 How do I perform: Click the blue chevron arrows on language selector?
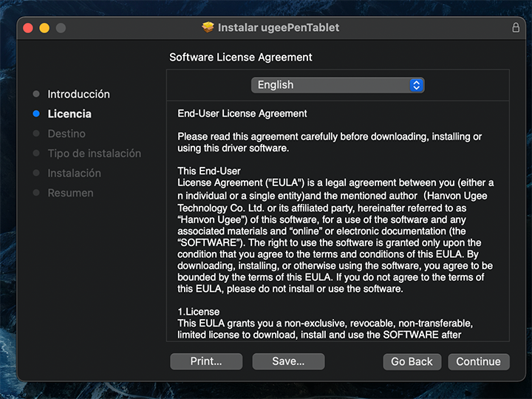pyautogui.click(x=417, y=85)
